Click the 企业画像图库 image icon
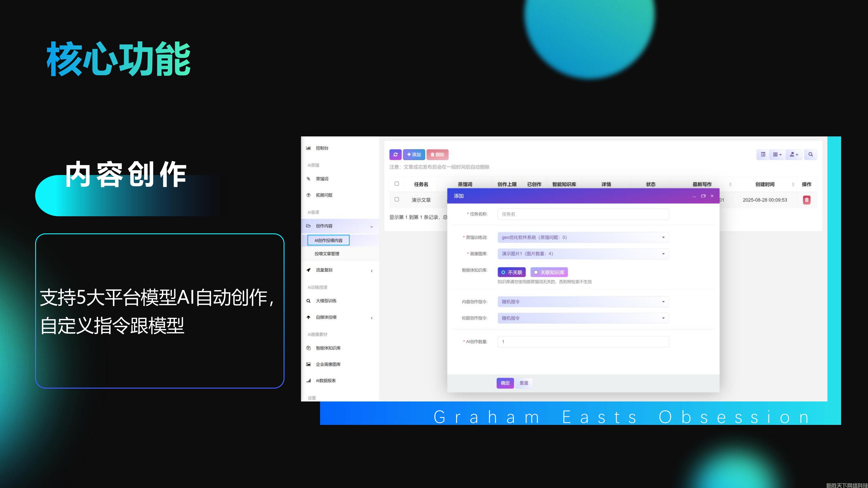This screenshot has height=488, width=868. (308, 364)
